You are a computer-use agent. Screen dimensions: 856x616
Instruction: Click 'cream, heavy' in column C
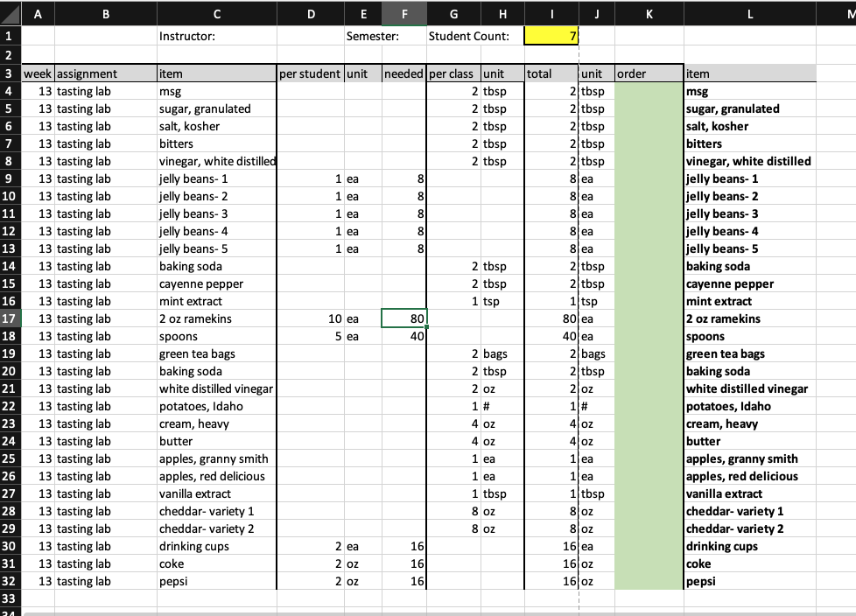[217, 423]
